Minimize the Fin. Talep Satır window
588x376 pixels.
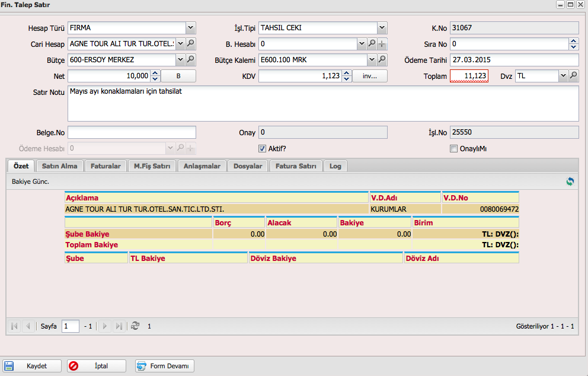tap(560, 5)
